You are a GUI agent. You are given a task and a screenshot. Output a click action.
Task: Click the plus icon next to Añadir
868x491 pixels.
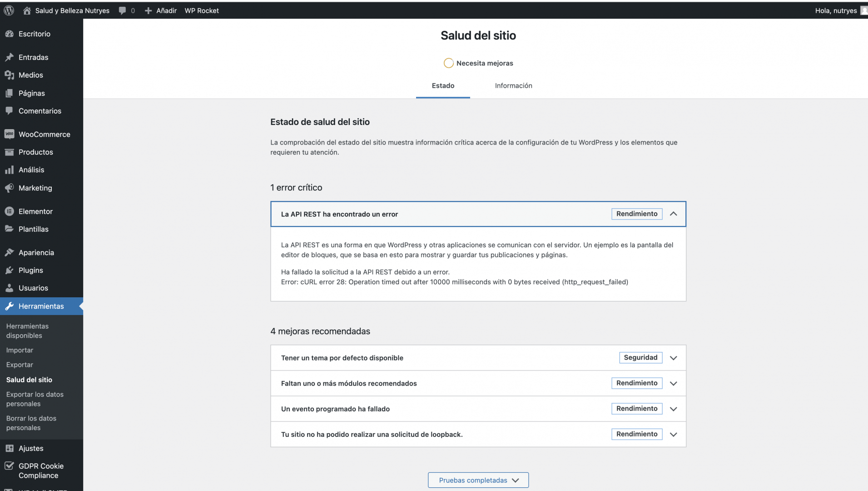click(x=148, y=10)
